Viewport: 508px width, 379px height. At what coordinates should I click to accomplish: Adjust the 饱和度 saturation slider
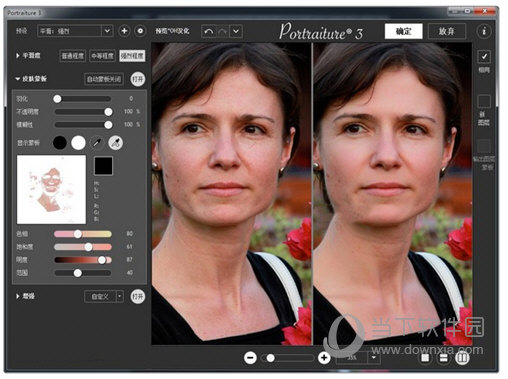(x=83, y=247)
